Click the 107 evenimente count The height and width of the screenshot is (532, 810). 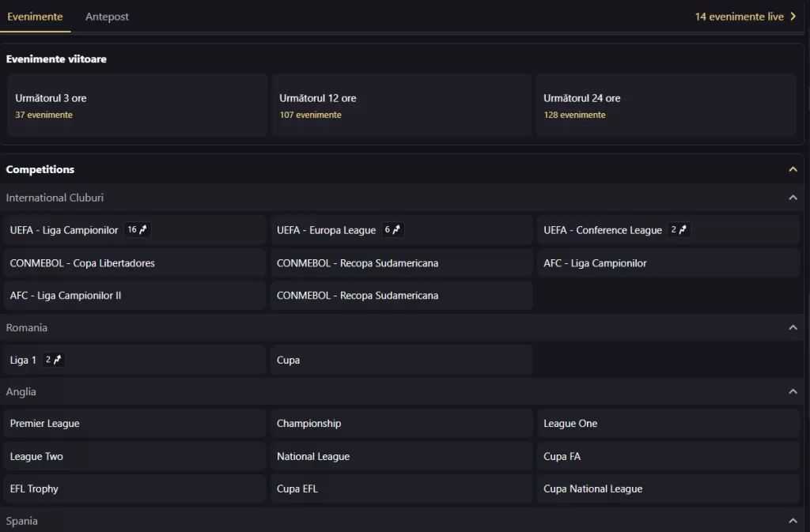click(310, 115)
